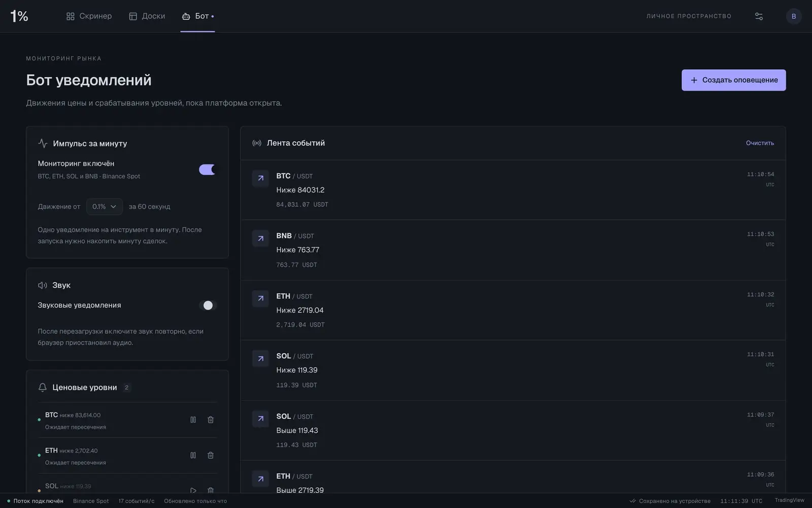Click the Binance Spot status bar entry
This screenshot has height=508, width=812.
tap(91, 501)
